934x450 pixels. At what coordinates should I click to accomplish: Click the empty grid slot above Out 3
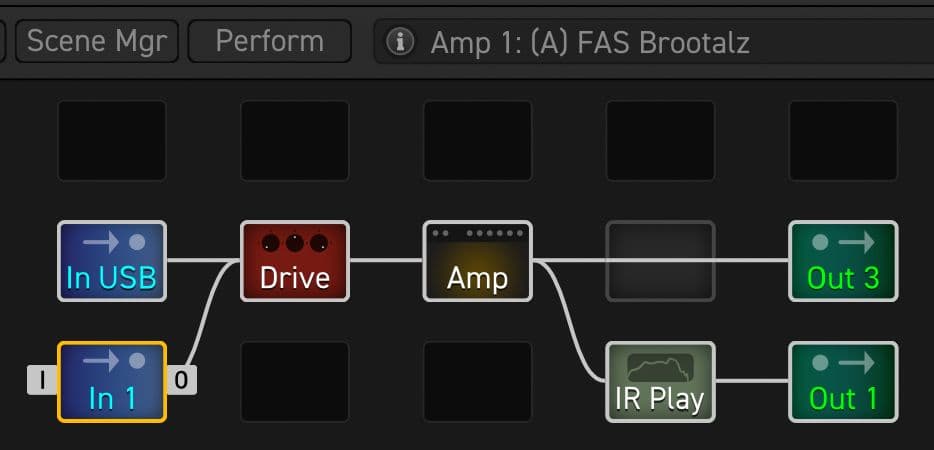(843, 141)
